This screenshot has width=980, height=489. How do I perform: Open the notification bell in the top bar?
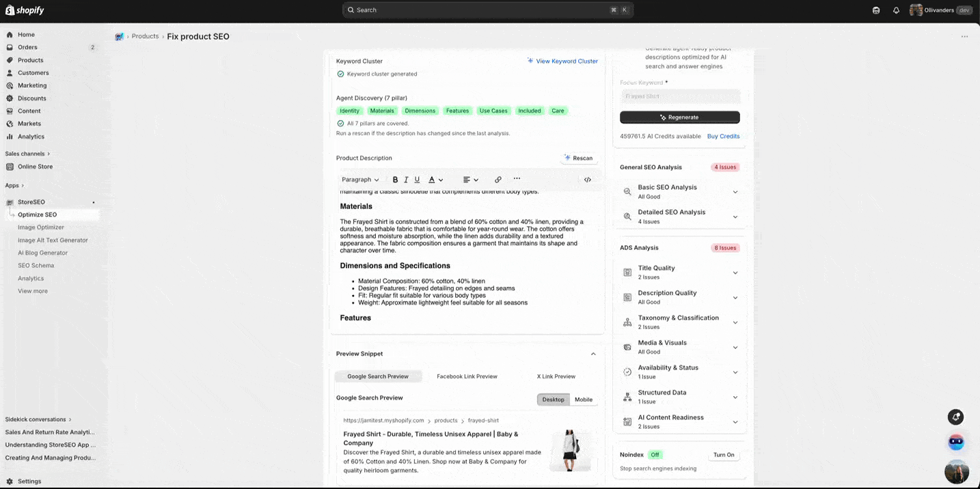coord(896,10)
